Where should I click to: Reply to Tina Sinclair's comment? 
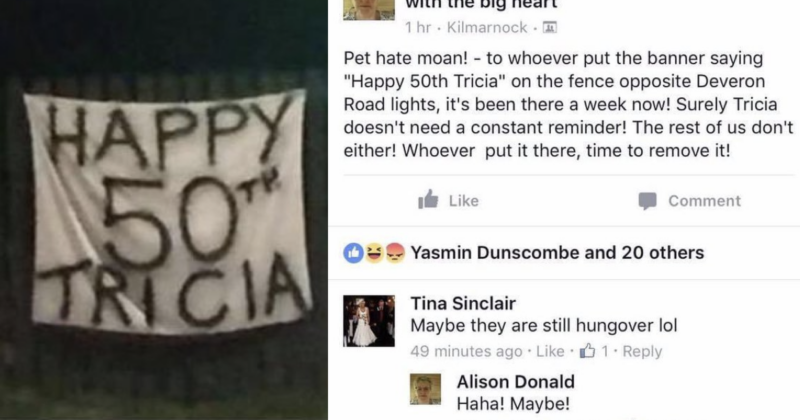click(642, 351)
